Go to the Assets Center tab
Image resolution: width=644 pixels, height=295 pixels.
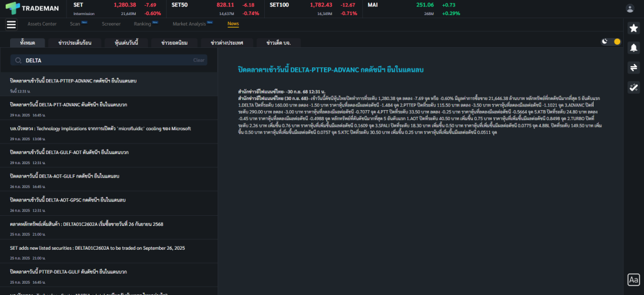pos(42,24)
